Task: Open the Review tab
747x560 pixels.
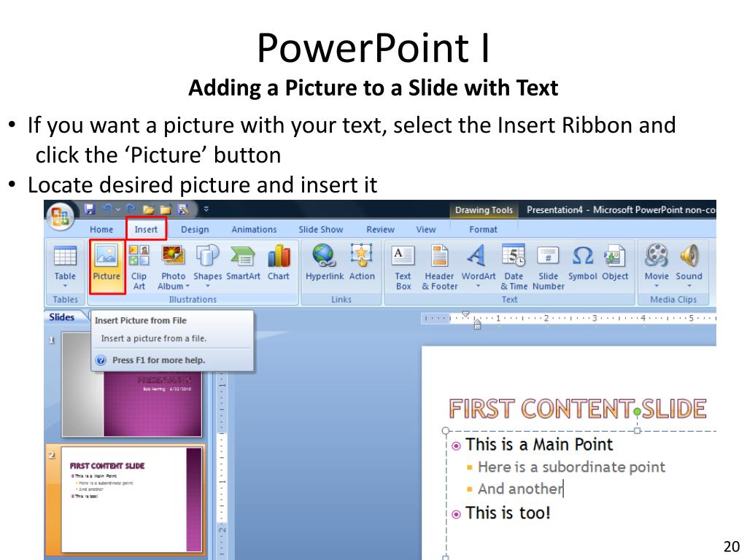Action: click(x=380, y=230)
